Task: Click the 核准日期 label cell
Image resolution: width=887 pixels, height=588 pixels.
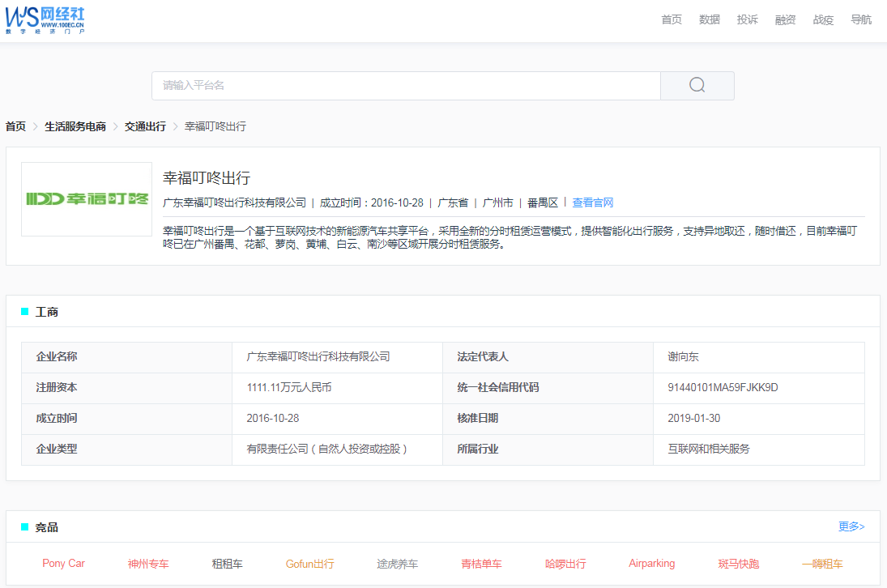Action: coord(548,419)
